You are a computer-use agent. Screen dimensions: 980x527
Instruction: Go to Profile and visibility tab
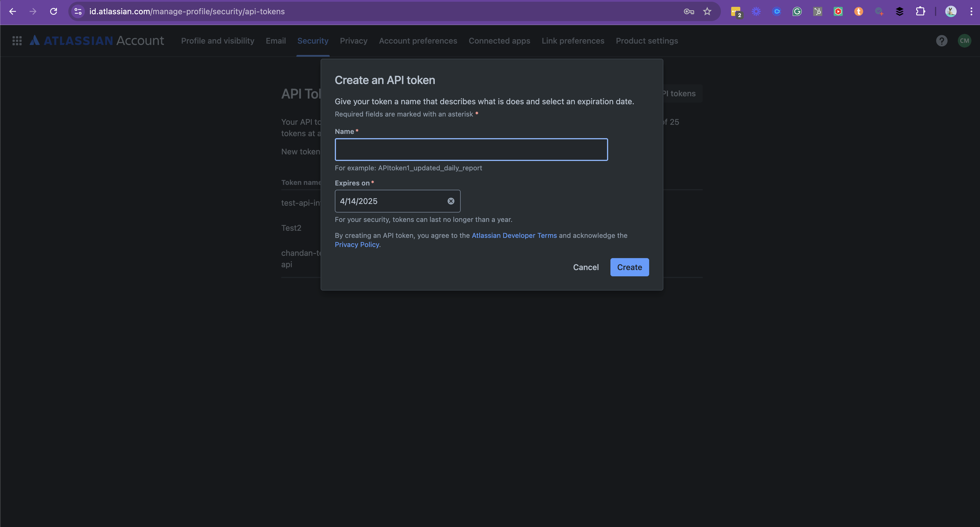point(217,41)
